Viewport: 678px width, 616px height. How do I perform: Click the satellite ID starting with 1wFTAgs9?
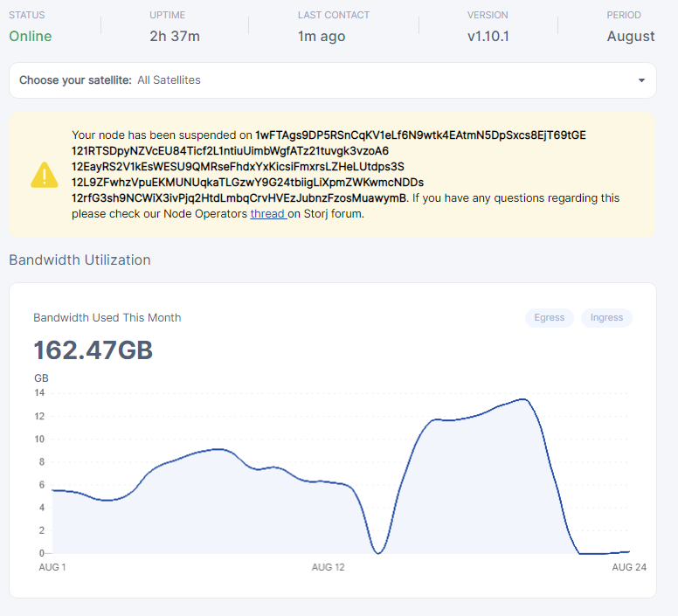coord(420,135)
